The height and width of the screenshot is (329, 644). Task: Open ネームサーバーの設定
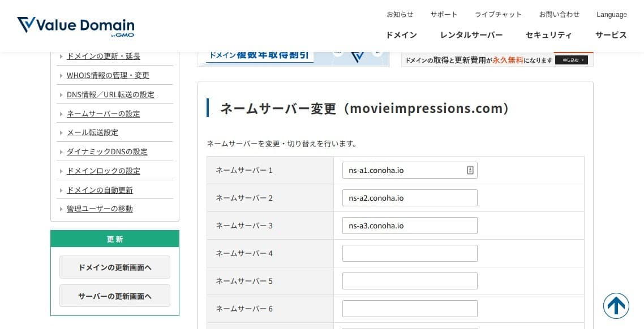[104, 114]
